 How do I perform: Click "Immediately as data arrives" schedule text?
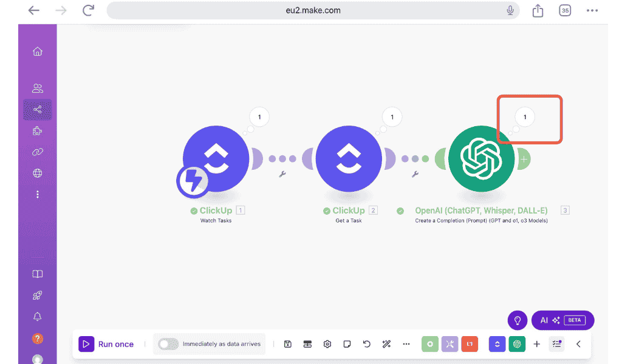point(221,344)
